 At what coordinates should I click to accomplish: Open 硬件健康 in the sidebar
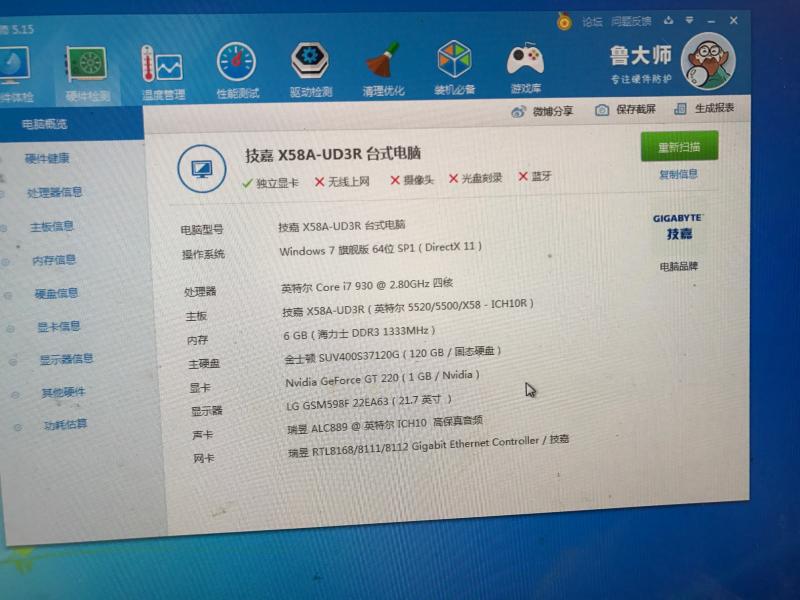tap(47, 159)
